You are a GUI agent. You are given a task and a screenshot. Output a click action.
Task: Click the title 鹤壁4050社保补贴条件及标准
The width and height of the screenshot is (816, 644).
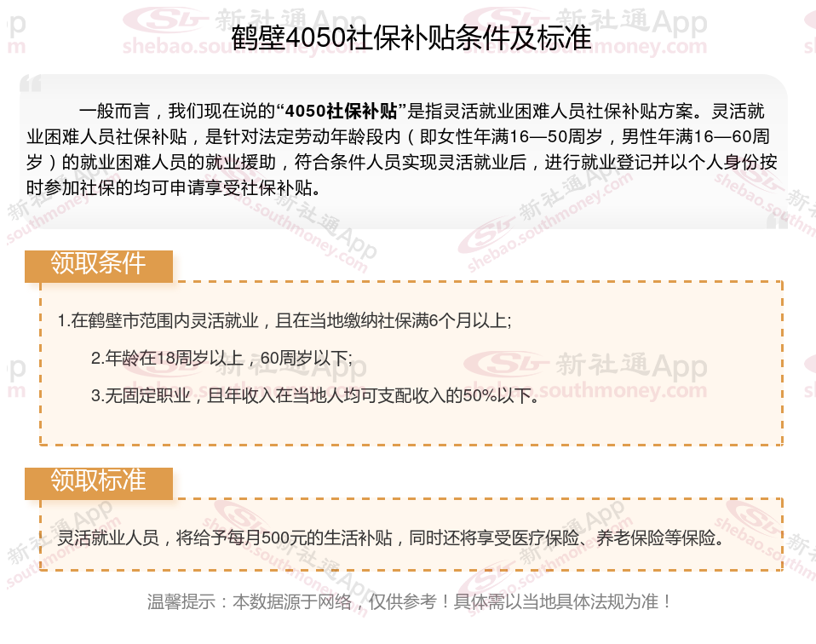click(x=411, y=37)
